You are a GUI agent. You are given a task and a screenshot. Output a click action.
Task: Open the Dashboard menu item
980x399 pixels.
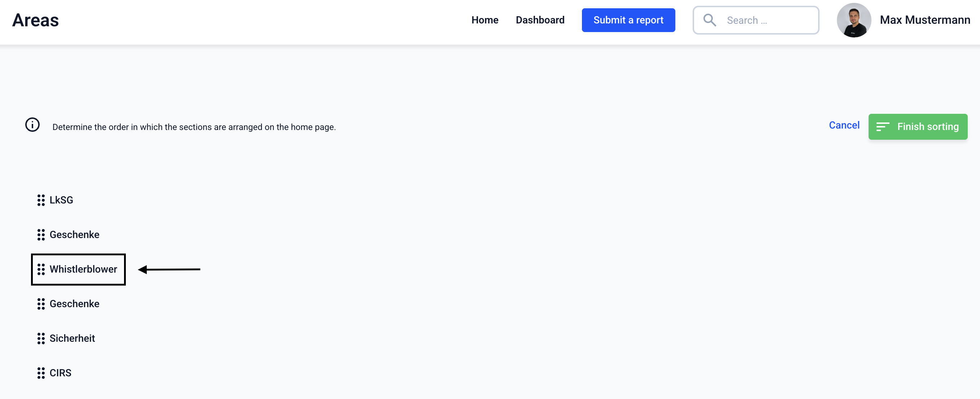coord(540,20)
